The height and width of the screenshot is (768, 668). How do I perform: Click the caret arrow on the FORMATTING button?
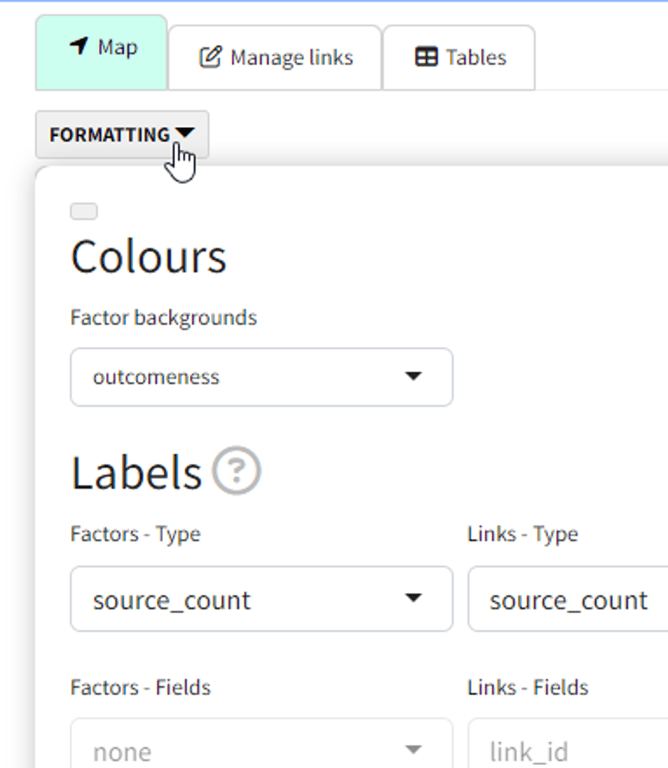185,133
